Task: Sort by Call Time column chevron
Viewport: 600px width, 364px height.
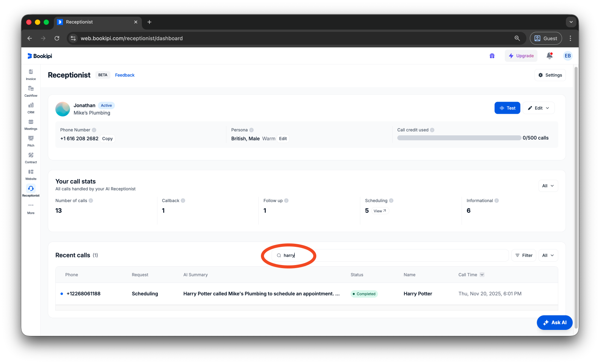Action: (x=482, y=275)
